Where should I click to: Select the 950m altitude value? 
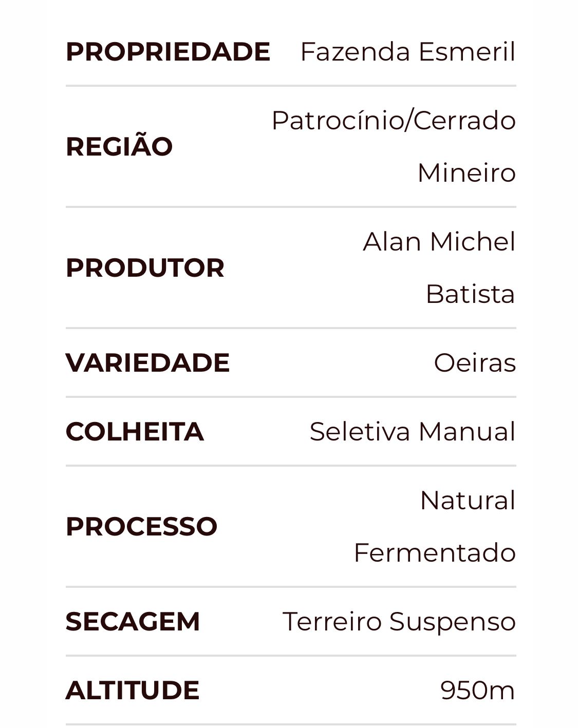[478, 691]
